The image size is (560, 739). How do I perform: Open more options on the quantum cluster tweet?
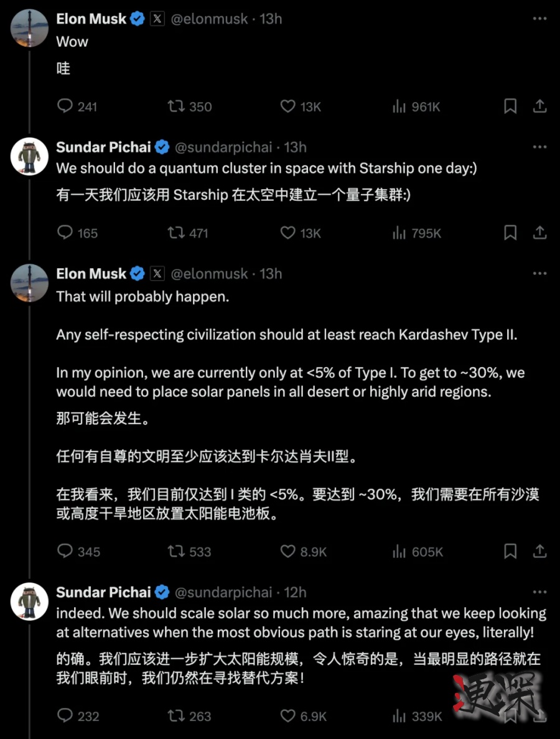point(539,147)
